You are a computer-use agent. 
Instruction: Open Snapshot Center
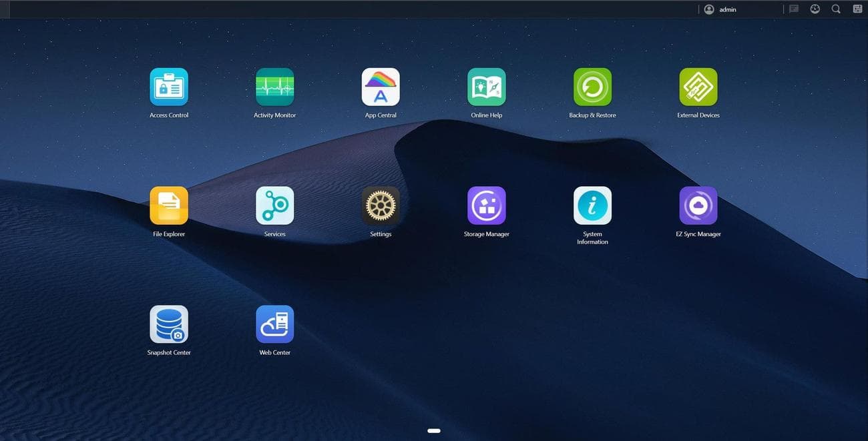click(x=169, y=324)
